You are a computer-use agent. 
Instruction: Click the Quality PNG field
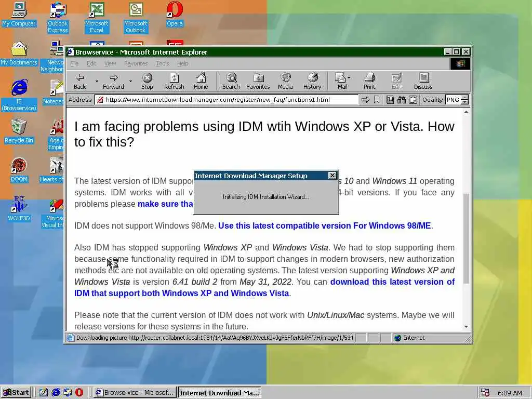[x=453, y=100]
